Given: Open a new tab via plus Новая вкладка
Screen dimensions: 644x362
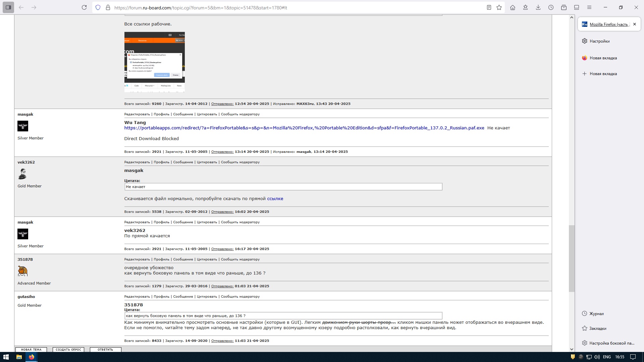Looking at the screenshot, I should pyautogui.click(x=603, y=74).
